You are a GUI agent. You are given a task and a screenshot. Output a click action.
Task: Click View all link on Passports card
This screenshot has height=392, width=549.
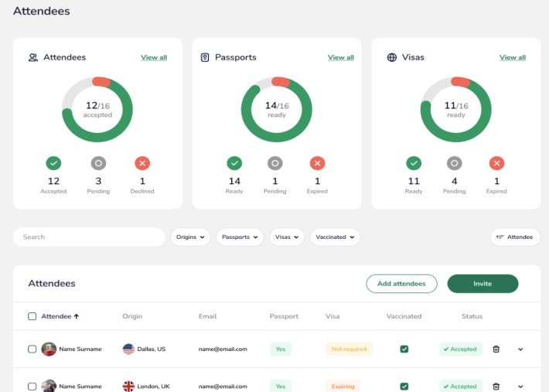click(340, 57)
